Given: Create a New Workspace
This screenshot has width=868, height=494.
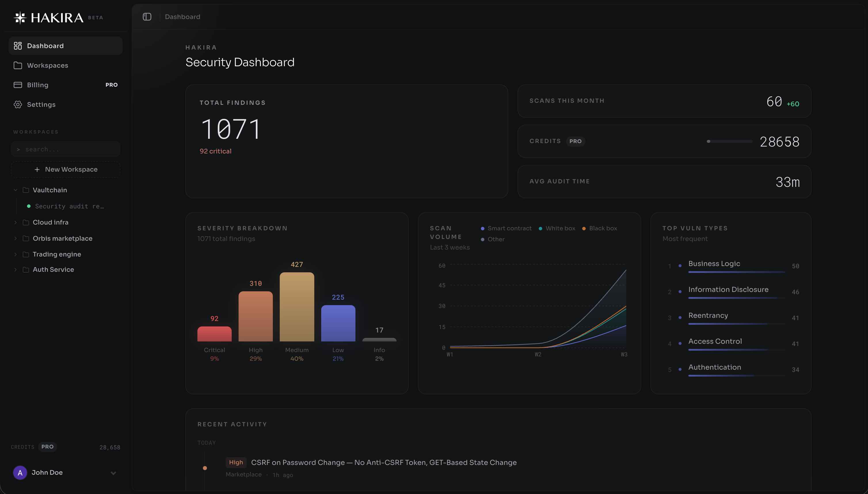Looking at the screenshot, I should click(65, 169).
